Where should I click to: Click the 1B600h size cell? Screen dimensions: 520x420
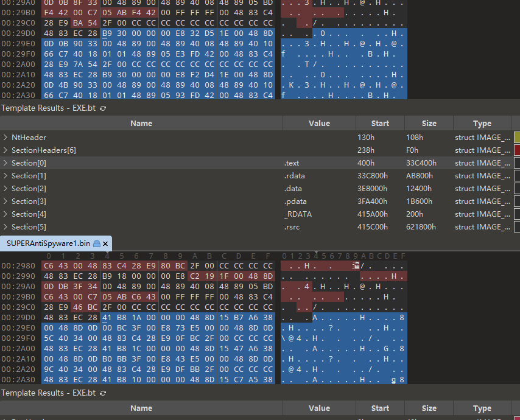pyautogui.click(x=419, y=201)
